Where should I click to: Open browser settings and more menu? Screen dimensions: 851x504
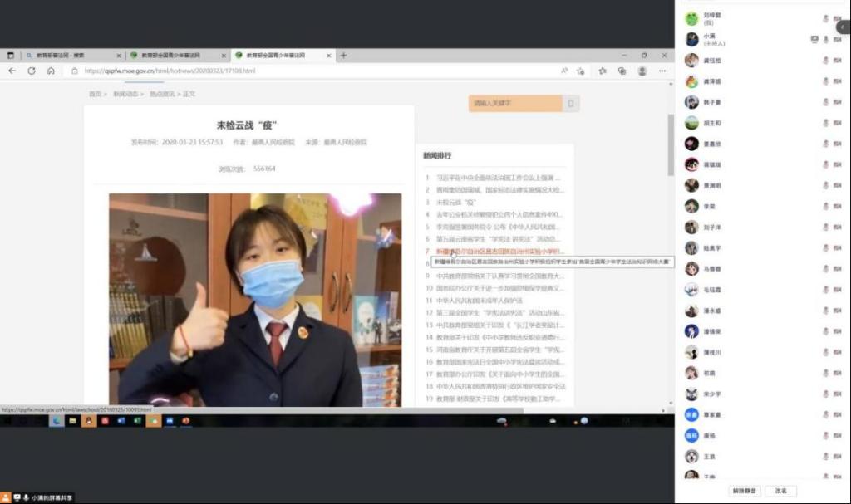click(x=662, y=71)
